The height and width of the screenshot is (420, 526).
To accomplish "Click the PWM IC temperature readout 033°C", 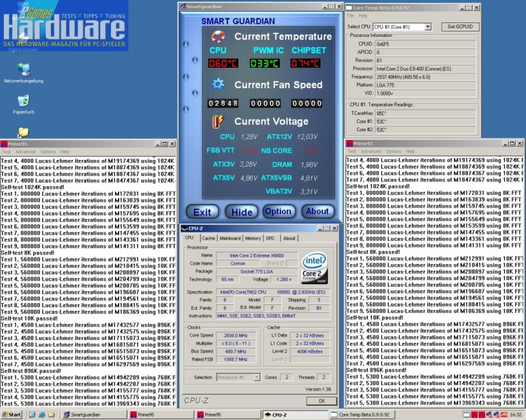I will click(x=265, y=64).
